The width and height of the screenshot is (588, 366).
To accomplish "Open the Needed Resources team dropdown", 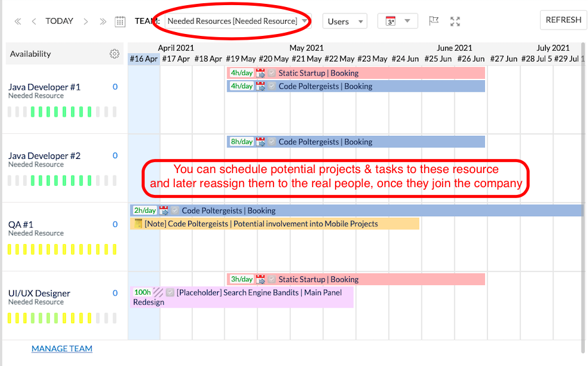I will tap(237, 21).
